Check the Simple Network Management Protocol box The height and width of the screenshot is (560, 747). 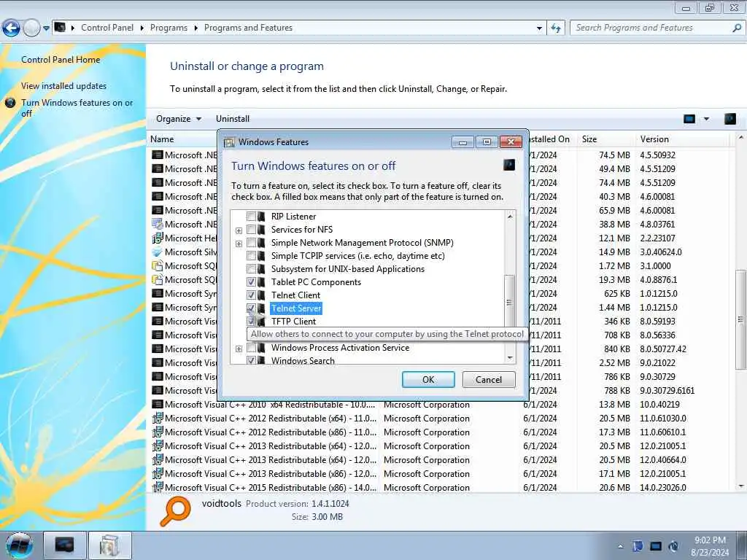(251, 243)
